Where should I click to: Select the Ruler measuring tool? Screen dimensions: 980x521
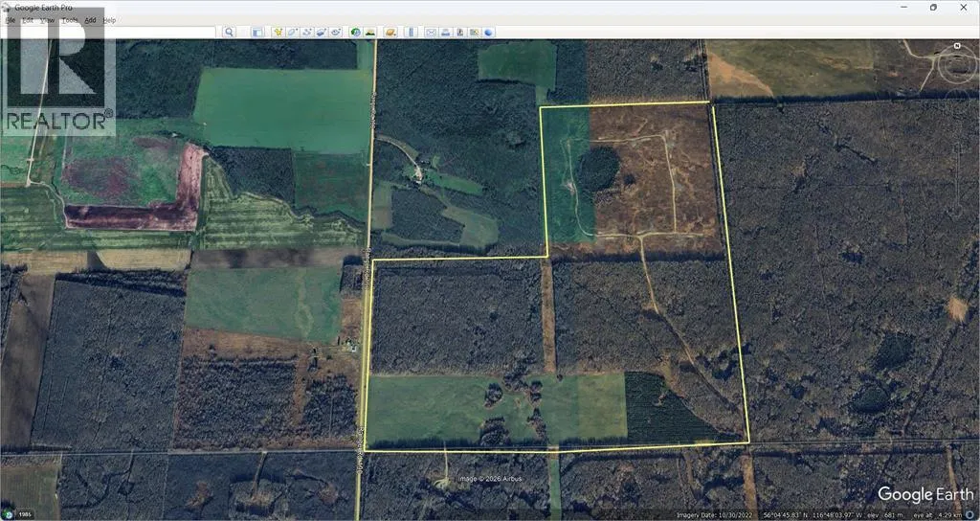point(412,32)
